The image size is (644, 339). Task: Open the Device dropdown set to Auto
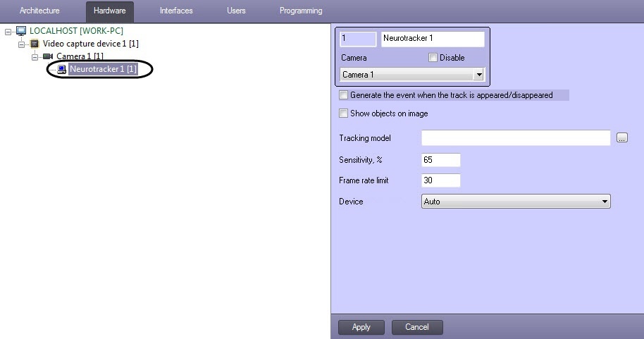point(605,202)
